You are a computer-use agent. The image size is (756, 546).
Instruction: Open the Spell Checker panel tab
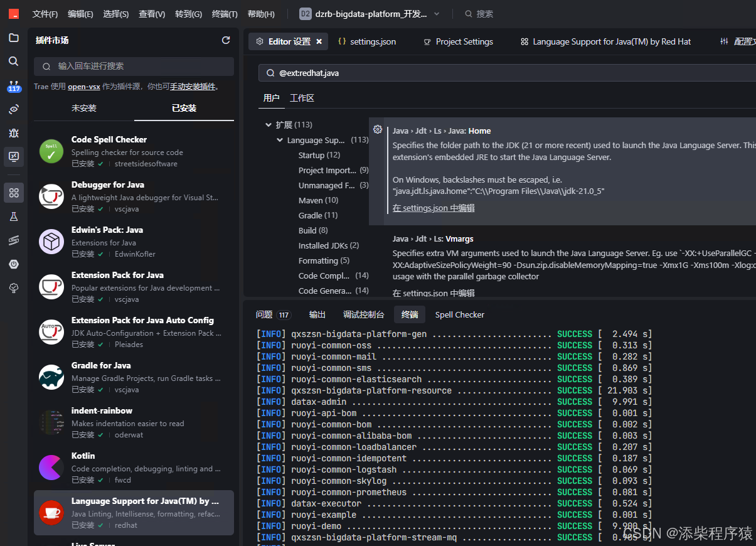[460, 314]
